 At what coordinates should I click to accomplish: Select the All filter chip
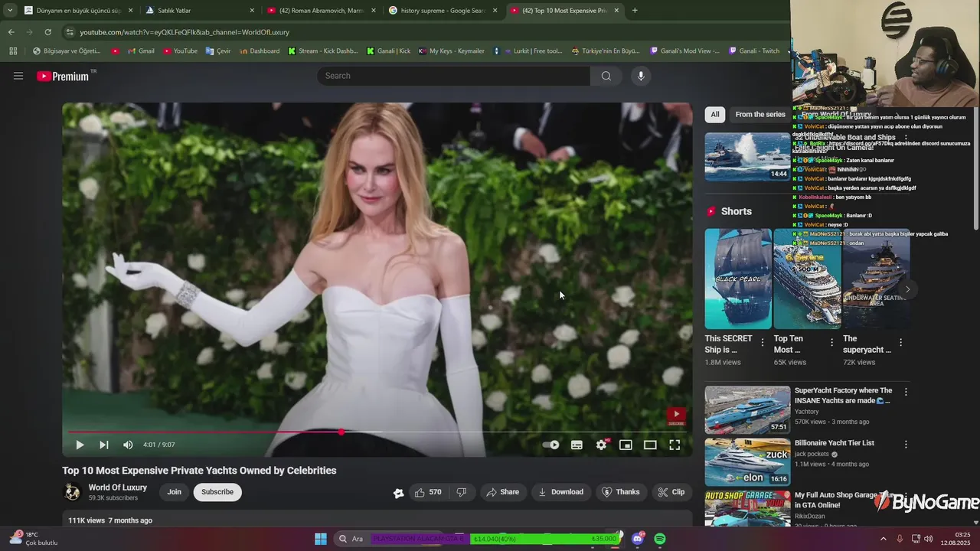[715, 115]
